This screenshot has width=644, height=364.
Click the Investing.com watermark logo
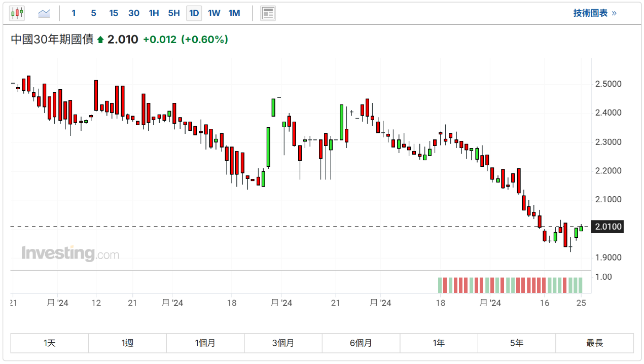click(x=70, y=253)
